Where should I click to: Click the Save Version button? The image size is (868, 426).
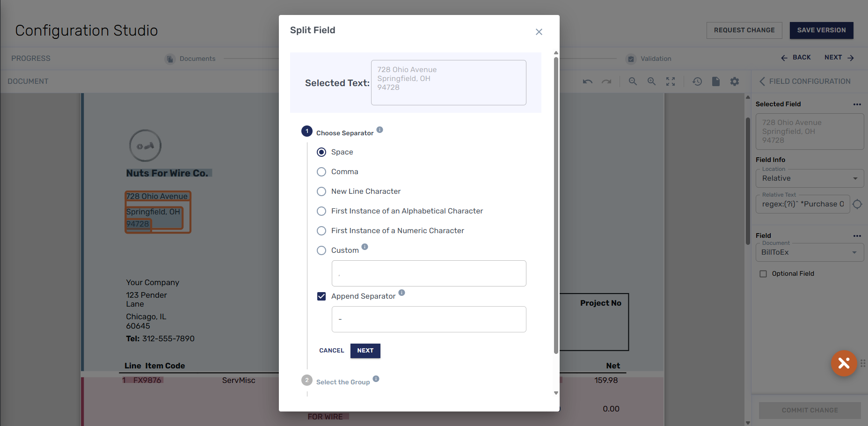tap(821, 30)
